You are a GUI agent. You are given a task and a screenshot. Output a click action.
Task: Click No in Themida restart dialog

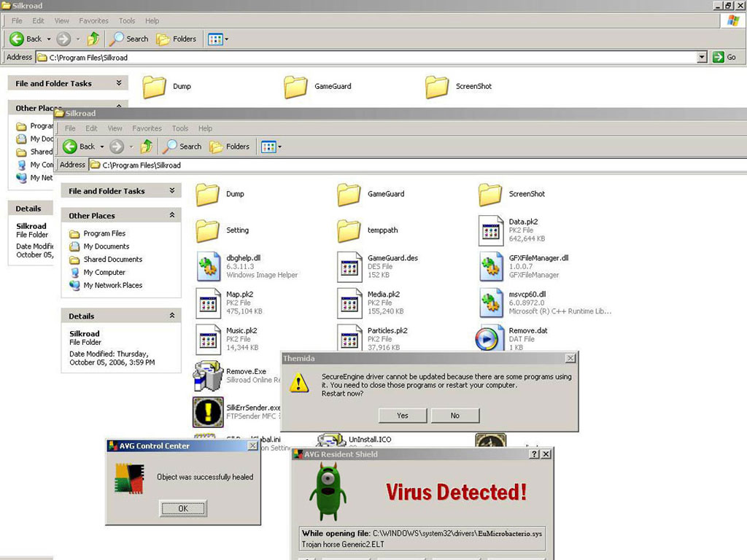click(x=455, y=416)
